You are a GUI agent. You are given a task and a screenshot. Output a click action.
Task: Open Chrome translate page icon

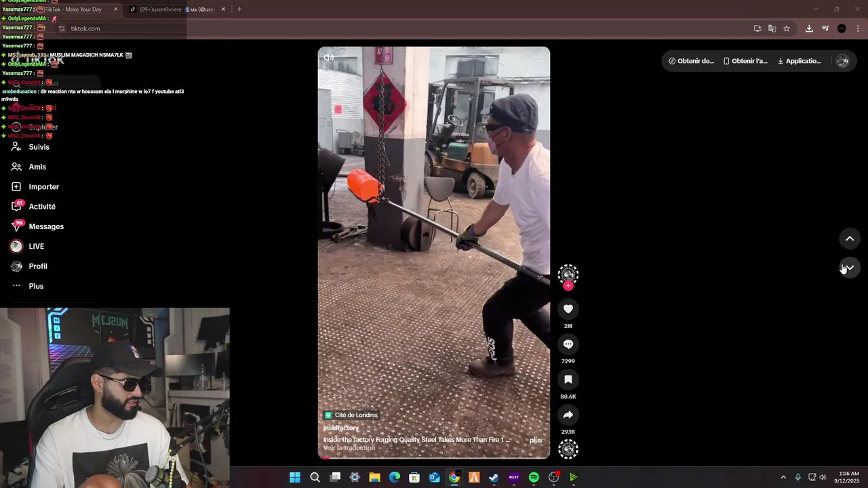point(772,28)
